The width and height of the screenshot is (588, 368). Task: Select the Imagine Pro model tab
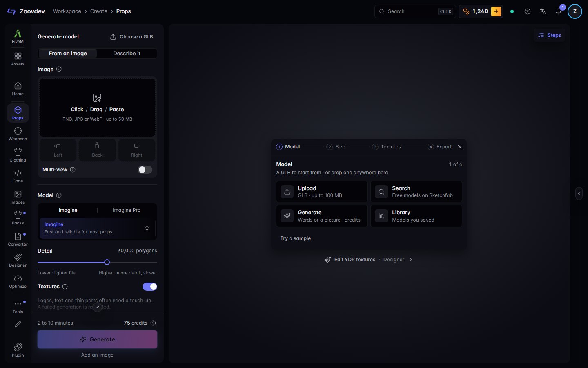pos(127,210)
